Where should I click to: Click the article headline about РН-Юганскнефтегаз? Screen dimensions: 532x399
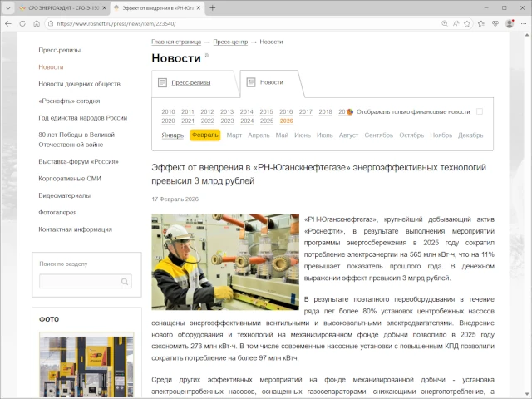pos(318,174)
